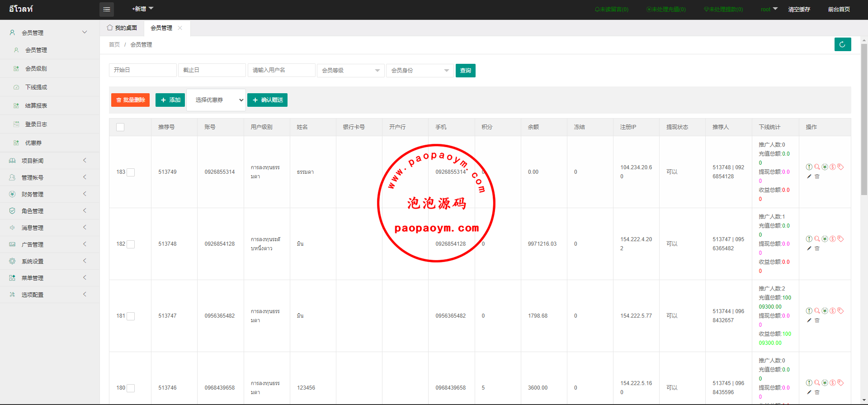Open the 会员等级 dropdown
This screenshot has width=868, height=405.
pos(350,71)
